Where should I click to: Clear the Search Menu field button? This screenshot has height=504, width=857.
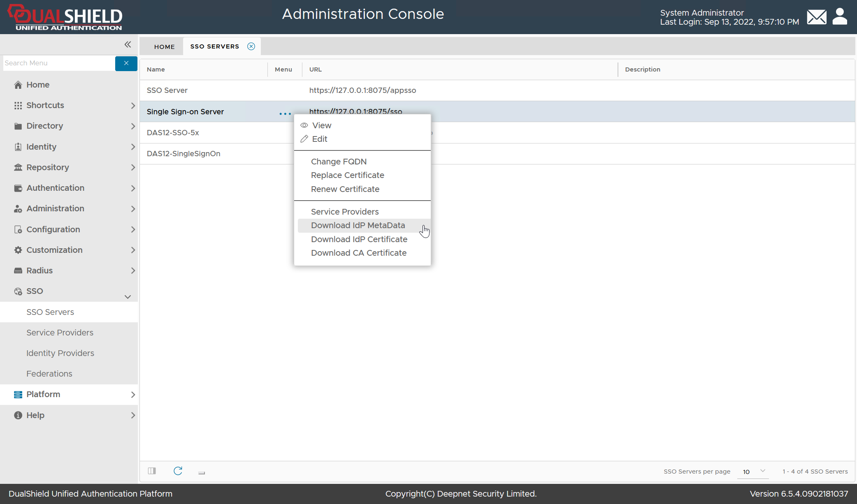pos(126,63)
